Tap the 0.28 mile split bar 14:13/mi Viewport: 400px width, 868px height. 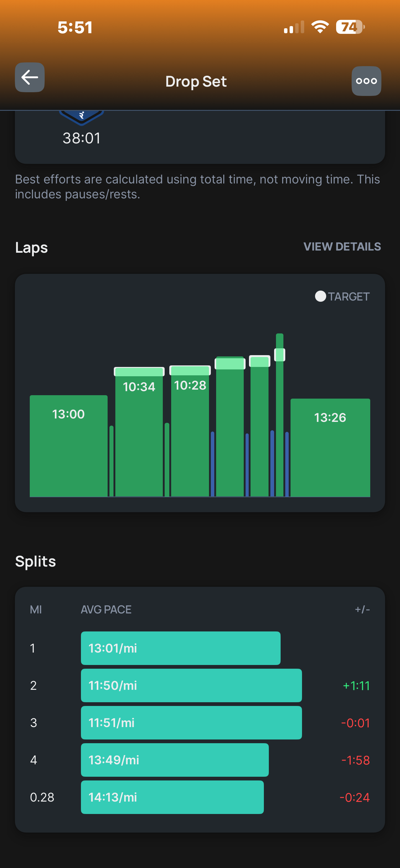click(x=172, y=797)
